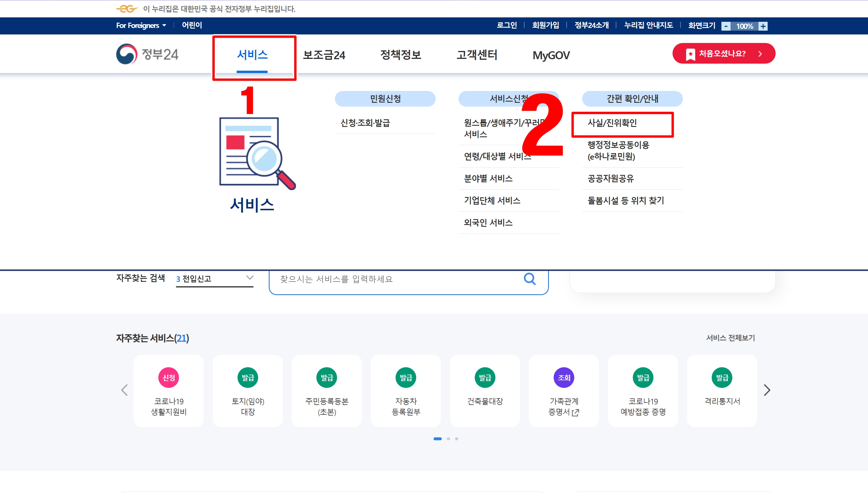
Task: Click the minus screen-size zoom icon
Action: pos(726,26)
